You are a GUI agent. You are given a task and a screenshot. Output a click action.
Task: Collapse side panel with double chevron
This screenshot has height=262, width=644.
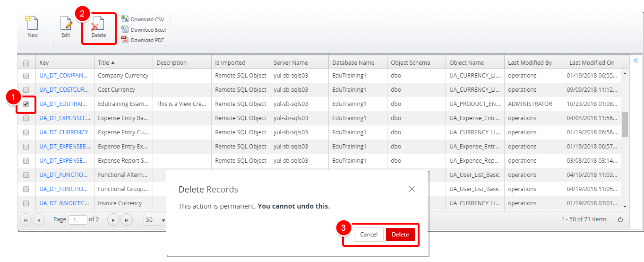635,61
